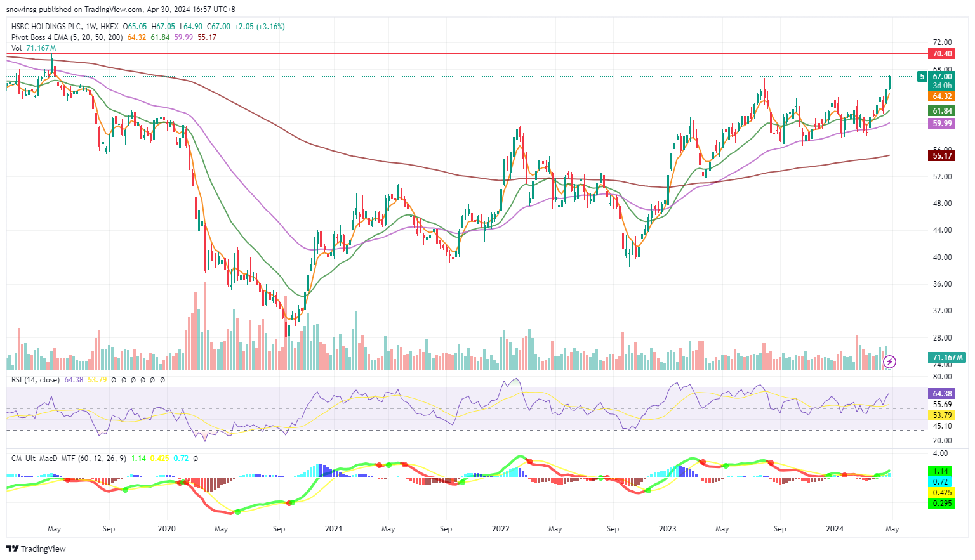Click the 71.167M volume label on axis
Image resolution: width=975 pixels, height=560 pixels.
tap(946, 358)
